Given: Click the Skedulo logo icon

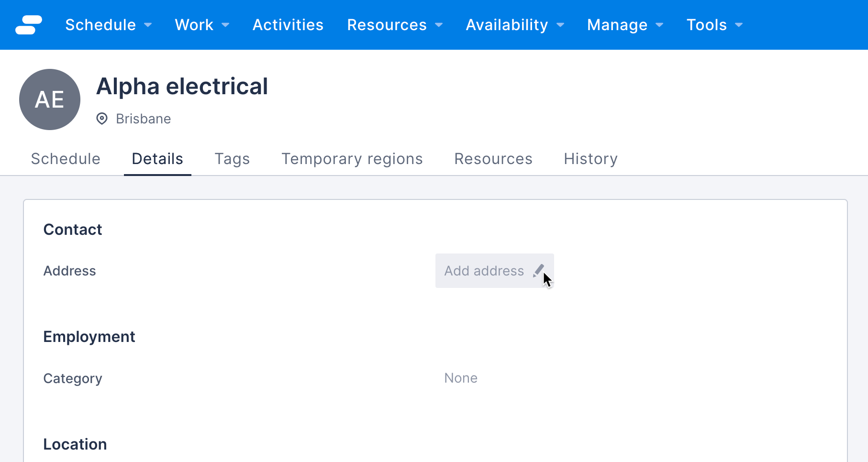Looking at the screenshot, I should point(29,24).
